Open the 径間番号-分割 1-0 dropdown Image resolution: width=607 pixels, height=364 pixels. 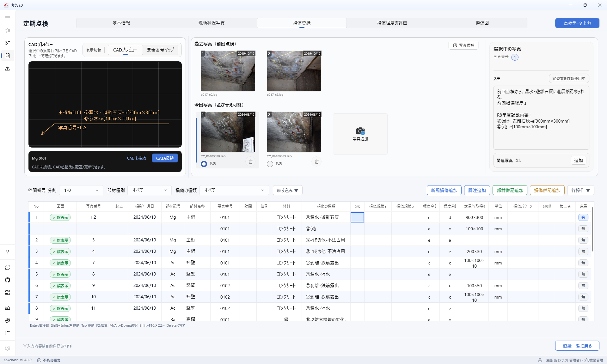pyautogui.click(x=81, y=190)
